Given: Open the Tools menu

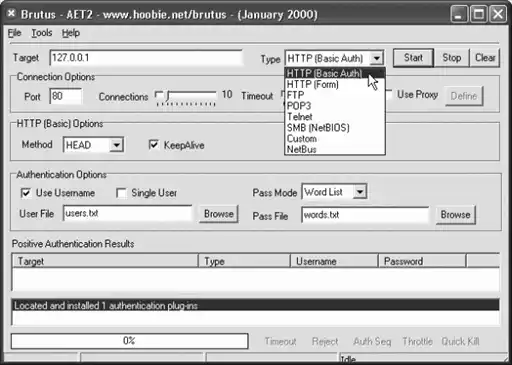Looking at the screenshot, I should tap(42, 33).
